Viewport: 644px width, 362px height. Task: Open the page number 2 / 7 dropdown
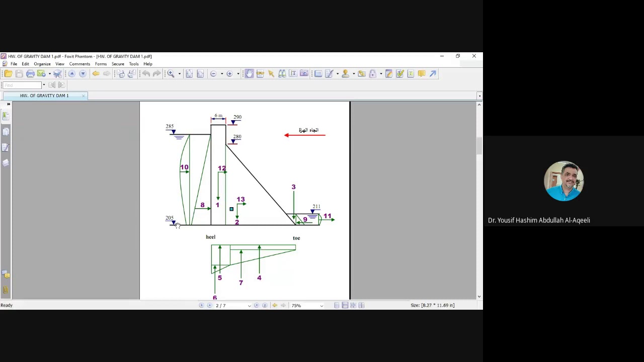pyautogui.click(x=249, y=306)
